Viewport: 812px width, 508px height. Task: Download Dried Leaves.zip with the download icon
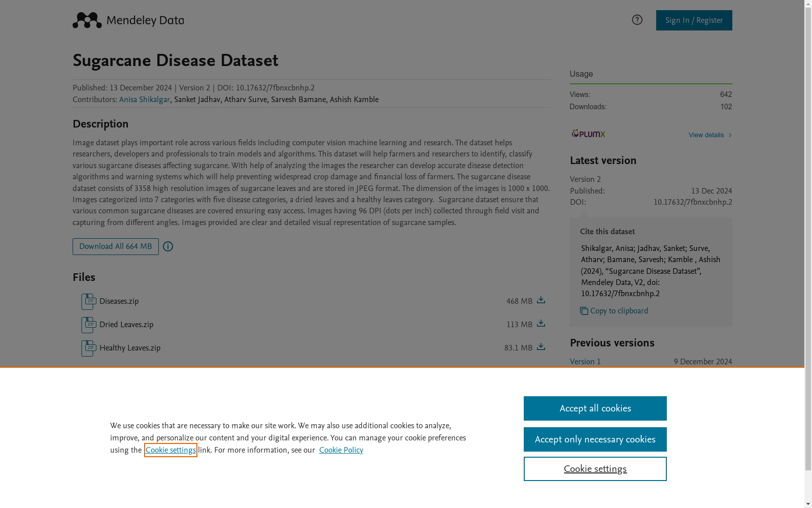pyautogui.click(x=541, y=324)
